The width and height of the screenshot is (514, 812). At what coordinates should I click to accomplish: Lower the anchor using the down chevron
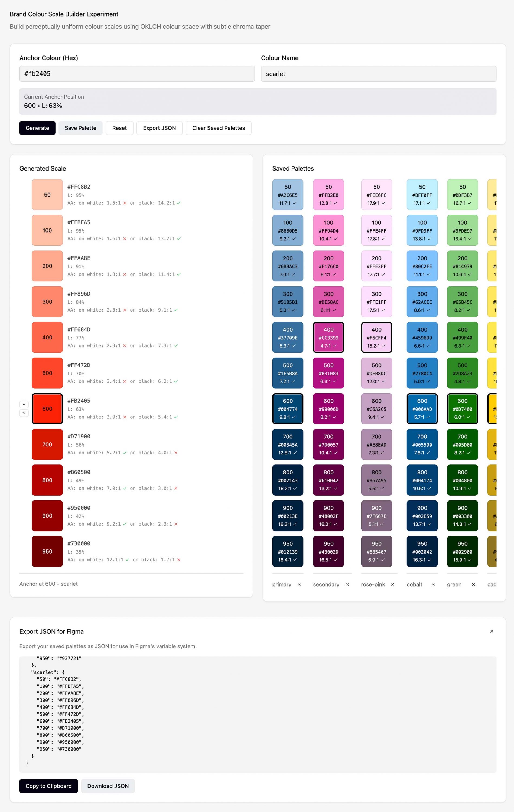pos(24,413)
